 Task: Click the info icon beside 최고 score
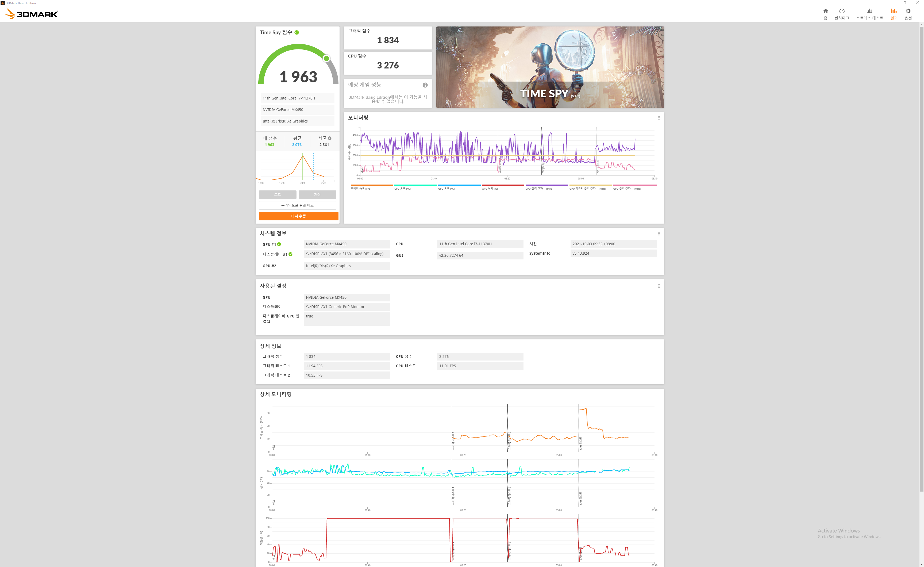(330, 138)
